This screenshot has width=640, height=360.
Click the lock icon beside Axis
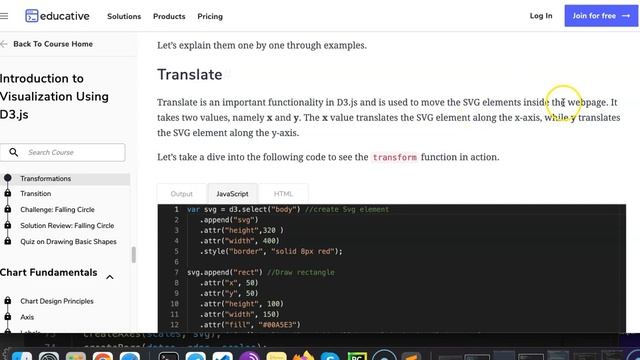7,316
